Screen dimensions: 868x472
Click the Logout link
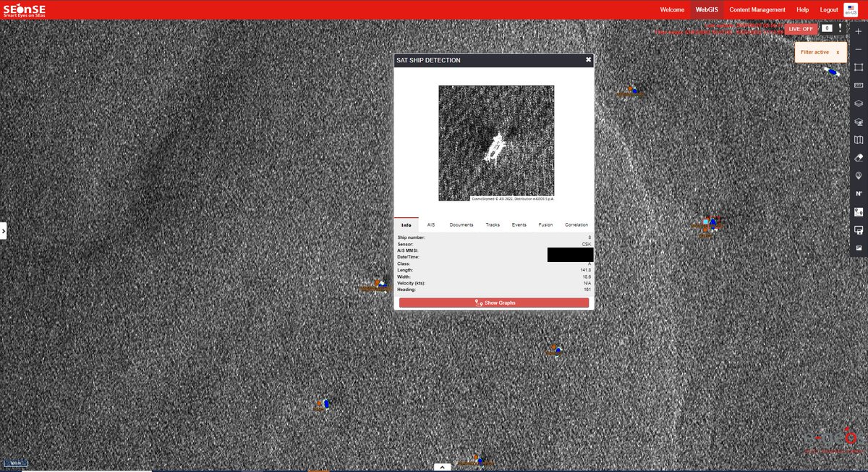(x=829, y=9)
